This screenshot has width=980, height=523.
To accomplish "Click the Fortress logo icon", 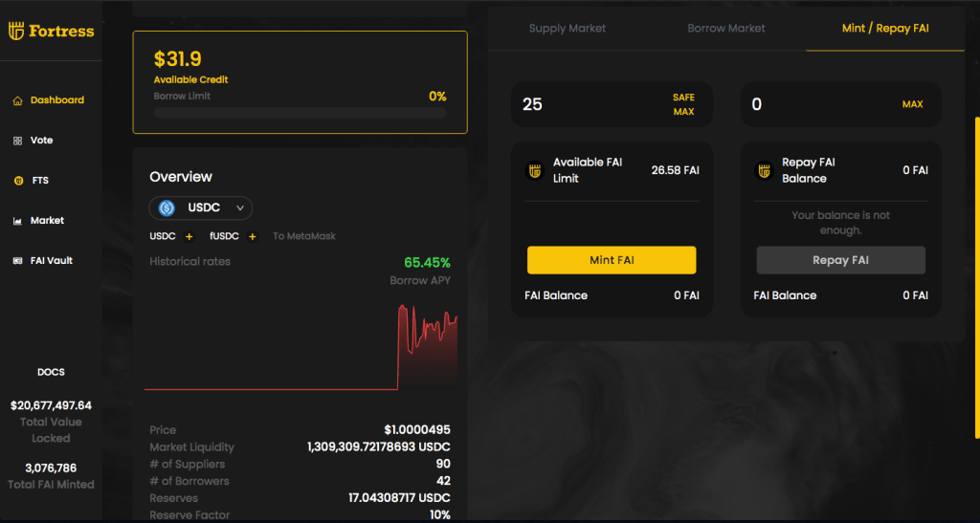I will [16, 31].
